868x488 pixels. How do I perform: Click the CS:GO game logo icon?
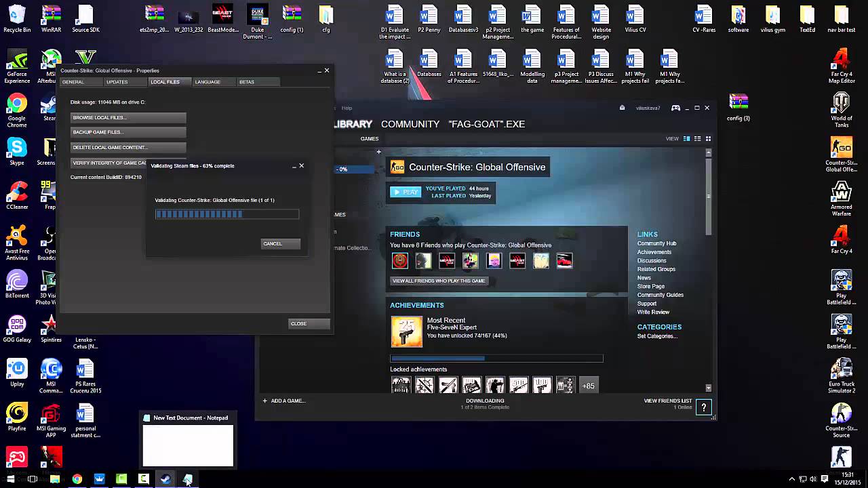(x=397, y=167)
